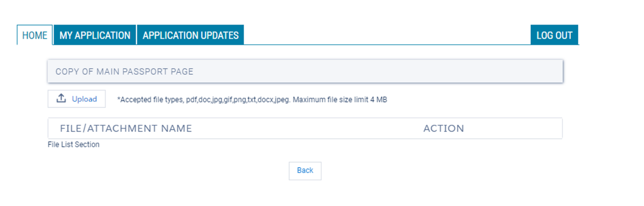Click the File List Section label
This screenshot has height=206, width=644.
point(73,144)
